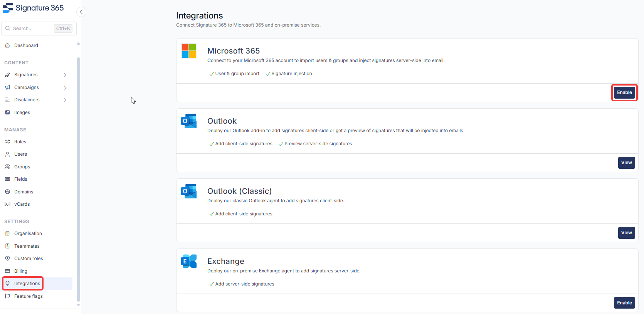Click the Organisation building icon
Viewport: 644px width, 314px height.
pos(7,233)
